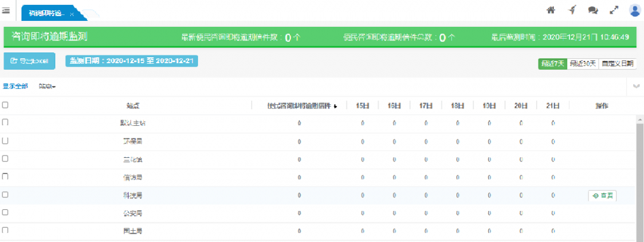Screen dimensions: 644x242
Task: Expand the collapse chevron at right of filter bar
Action: point(636,86)
